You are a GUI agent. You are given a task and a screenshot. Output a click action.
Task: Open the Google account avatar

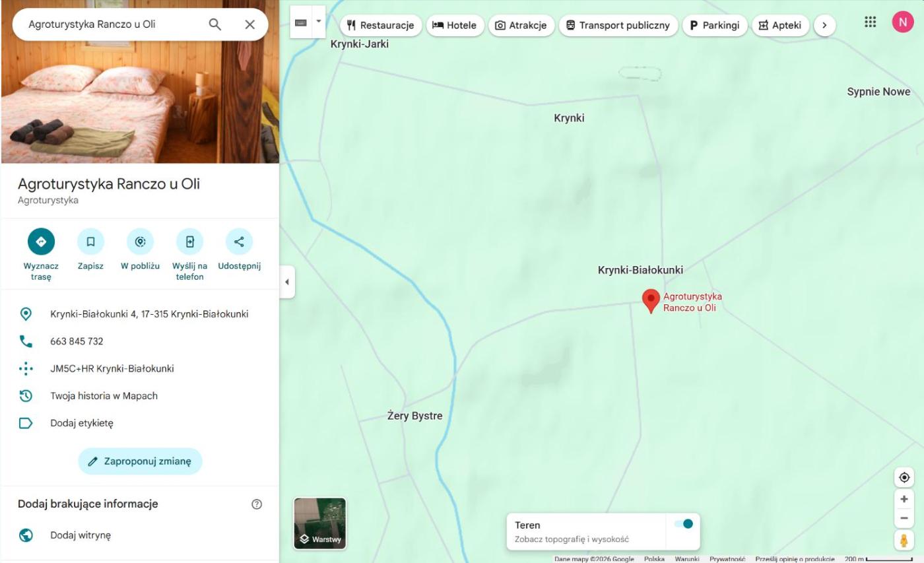pos(903,22)
